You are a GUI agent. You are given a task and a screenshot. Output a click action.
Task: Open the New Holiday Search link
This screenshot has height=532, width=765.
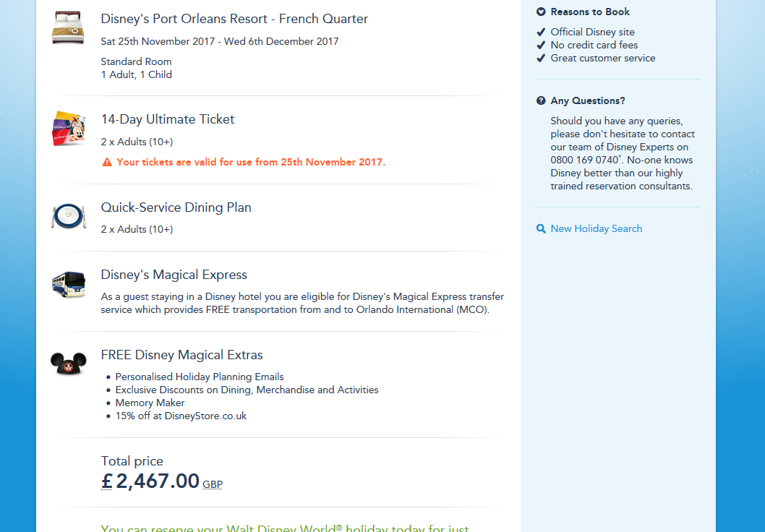[x=596, y=228]
